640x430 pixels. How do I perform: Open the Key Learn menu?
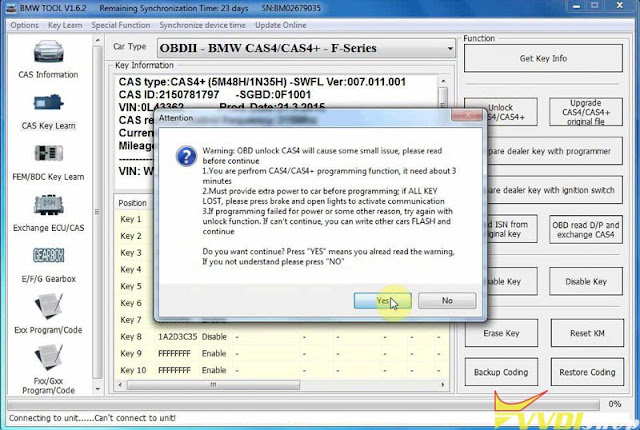pos(65,25)
